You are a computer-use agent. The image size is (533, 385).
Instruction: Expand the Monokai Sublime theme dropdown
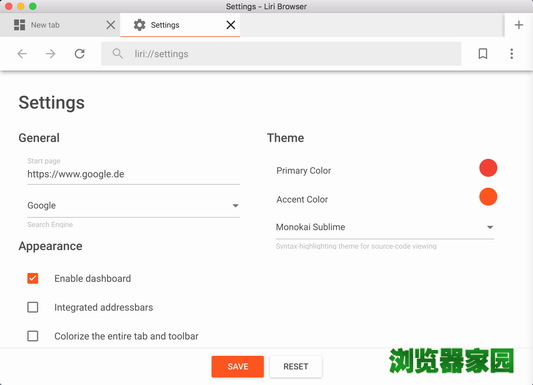coord(385,227)
